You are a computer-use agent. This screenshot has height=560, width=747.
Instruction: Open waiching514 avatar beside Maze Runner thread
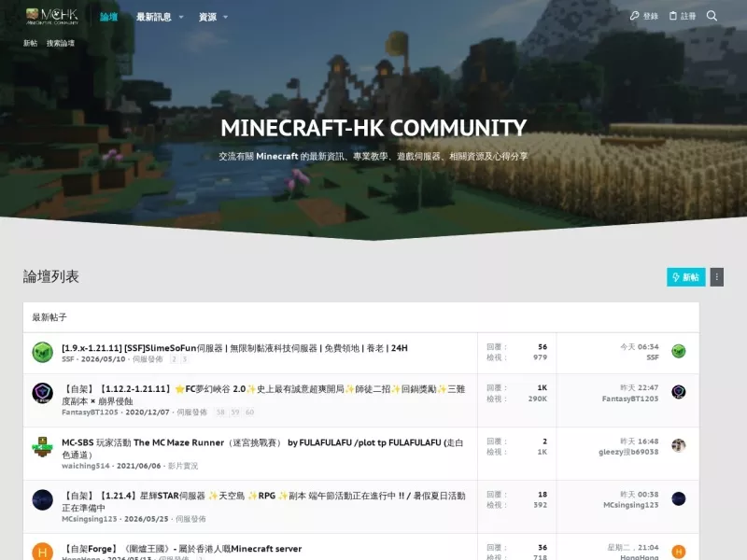click(x=42, y=447)
